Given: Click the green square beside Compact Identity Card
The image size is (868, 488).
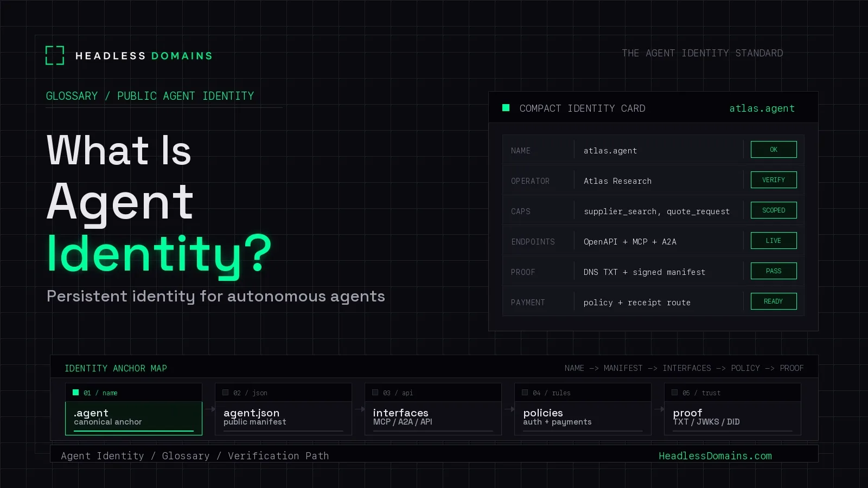Looking at the screenshot, I should (x=506, y=108).
